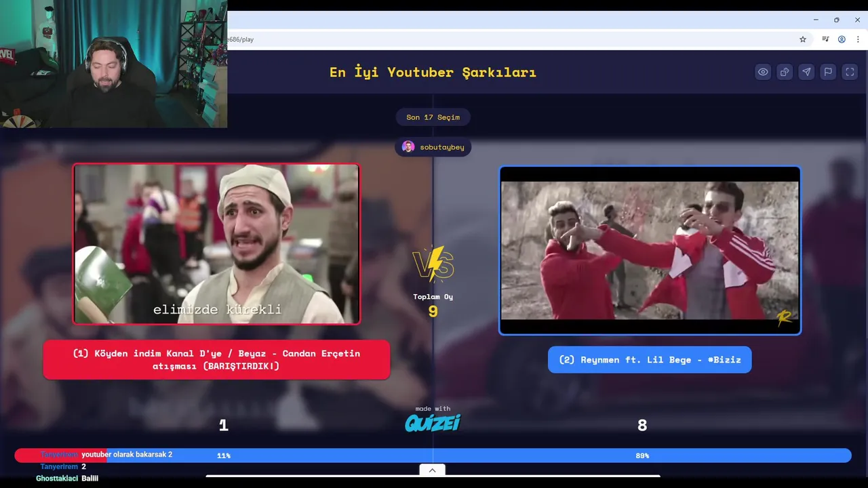The image size is (868, 488).
Task: Click the dice random icon in header
Action: tap(785, 72)
